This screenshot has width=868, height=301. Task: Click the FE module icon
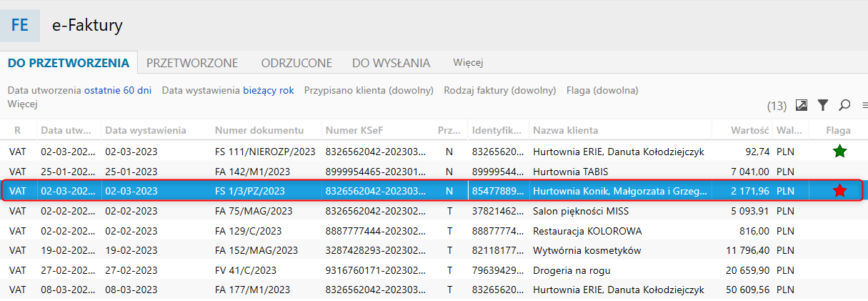[x=20, y=25]
